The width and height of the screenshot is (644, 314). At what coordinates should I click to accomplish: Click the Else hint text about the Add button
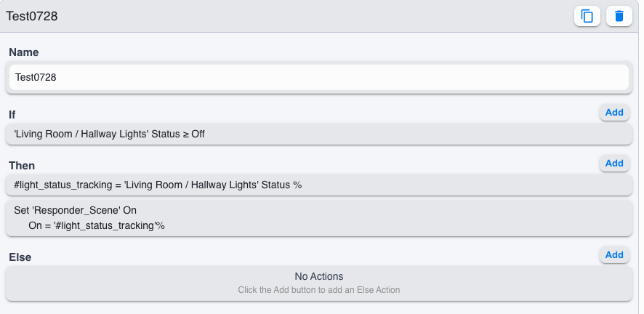(319, 290)
